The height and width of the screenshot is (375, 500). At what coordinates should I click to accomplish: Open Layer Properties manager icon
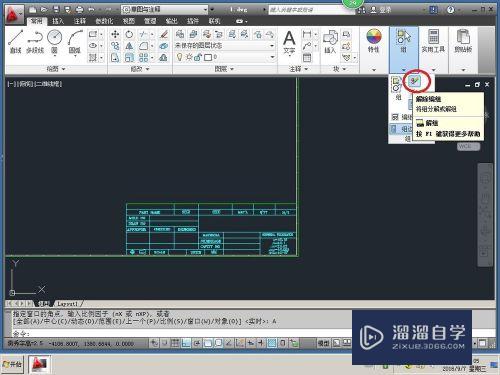(x=180, y=34)
